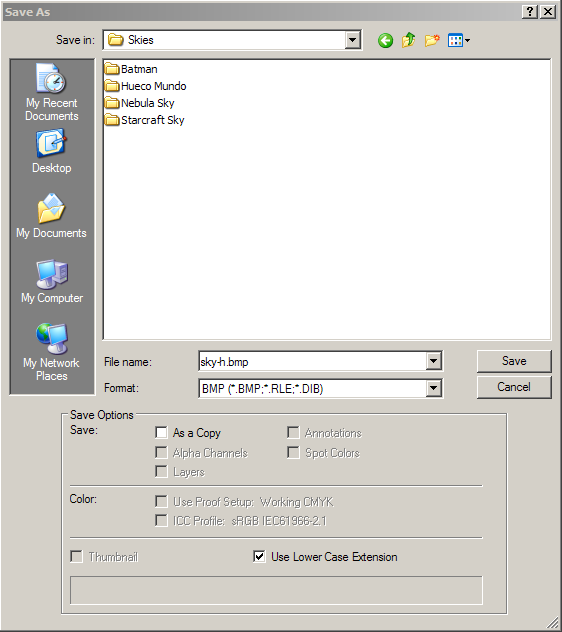Uncheck Use Lower Case Extension
This screenshot has height=632, width=562.
pyautogui.click(x=259, y=557)
